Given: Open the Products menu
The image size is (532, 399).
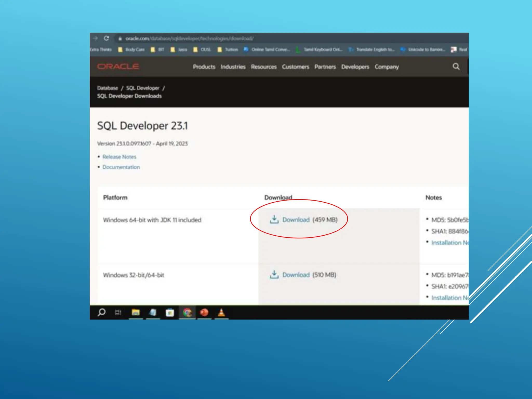Looking at the screenshot, I should (x=204, y=67).
